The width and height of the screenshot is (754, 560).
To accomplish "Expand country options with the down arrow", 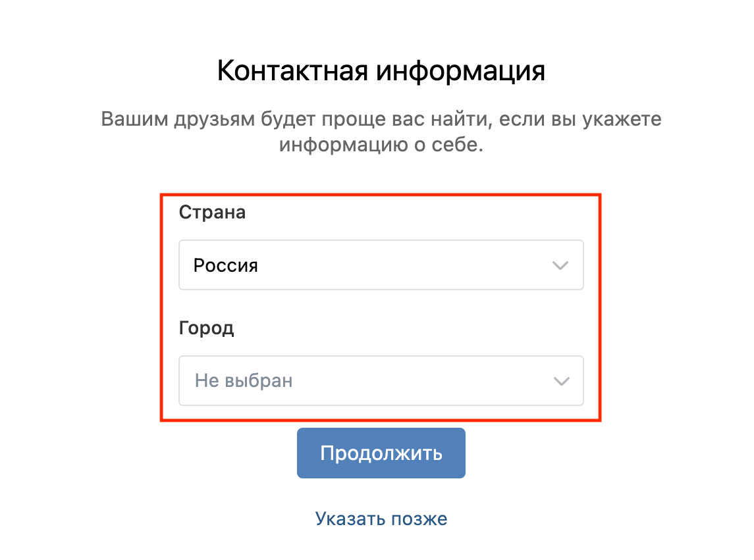I will (x=560, y=265).
